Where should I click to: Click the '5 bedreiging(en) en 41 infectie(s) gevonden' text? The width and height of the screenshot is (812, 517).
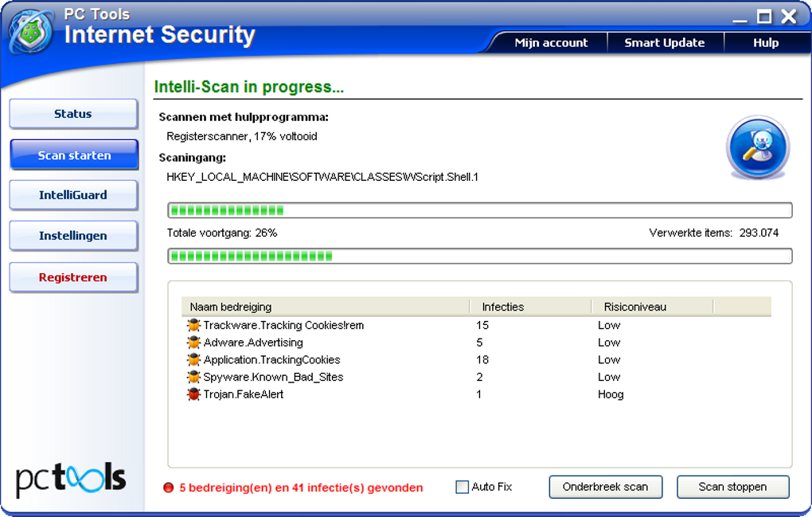coord(301,488)
